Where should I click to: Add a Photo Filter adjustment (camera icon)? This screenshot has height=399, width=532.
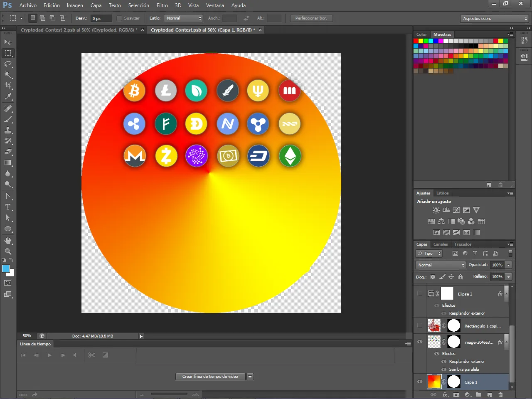point(461,222)
